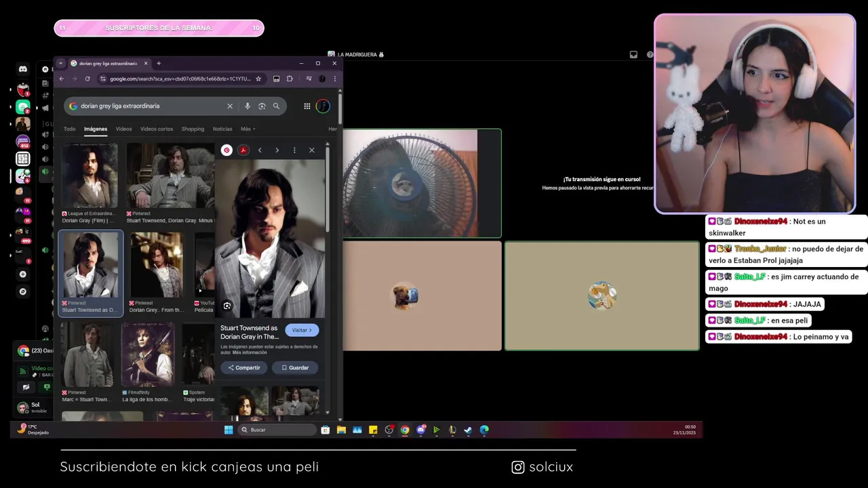
Task: Open Google apps grid
Action: pos(307,106)
